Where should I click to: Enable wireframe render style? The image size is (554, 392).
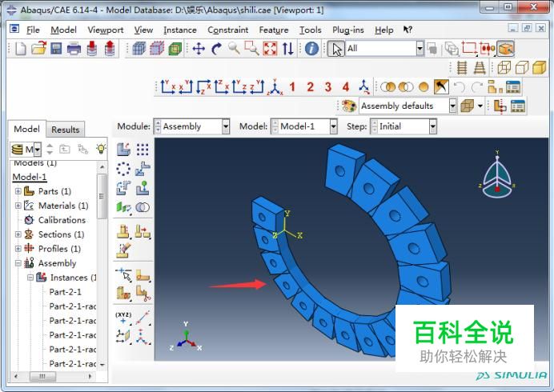click(504, 67)
